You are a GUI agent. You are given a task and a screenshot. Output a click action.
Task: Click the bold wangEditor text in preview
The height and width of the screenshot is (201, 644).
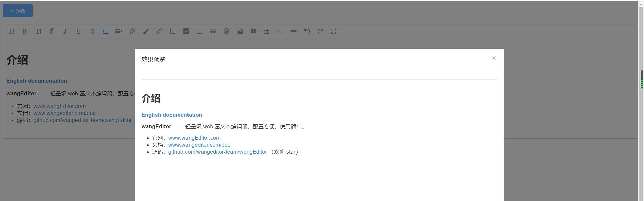pos(156,126)
